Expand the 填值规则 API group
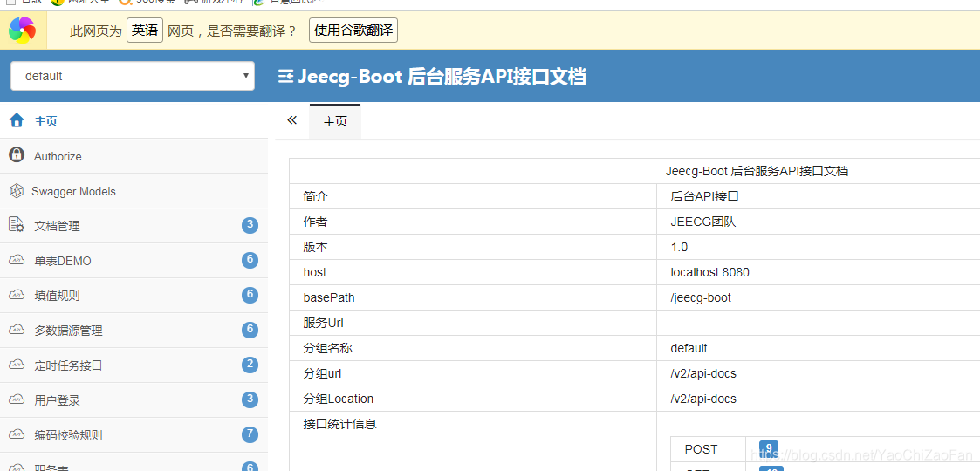 pyautogui.click(x=134, y=296)
